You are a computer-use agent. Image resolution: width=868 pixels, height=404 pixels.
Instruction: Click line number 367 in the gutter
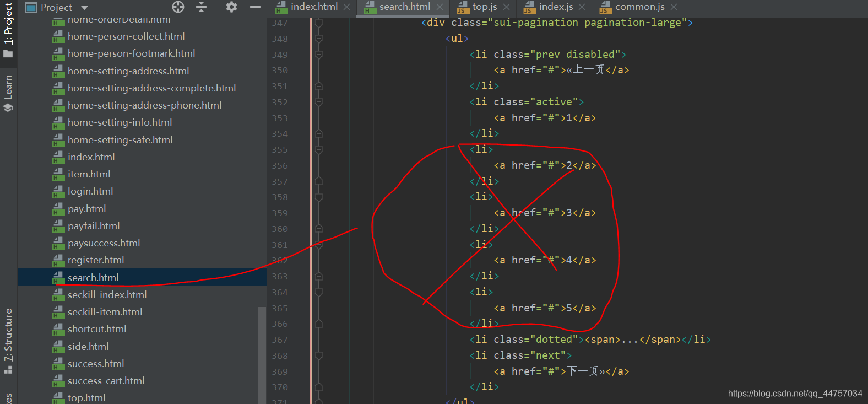pos(280,340)
